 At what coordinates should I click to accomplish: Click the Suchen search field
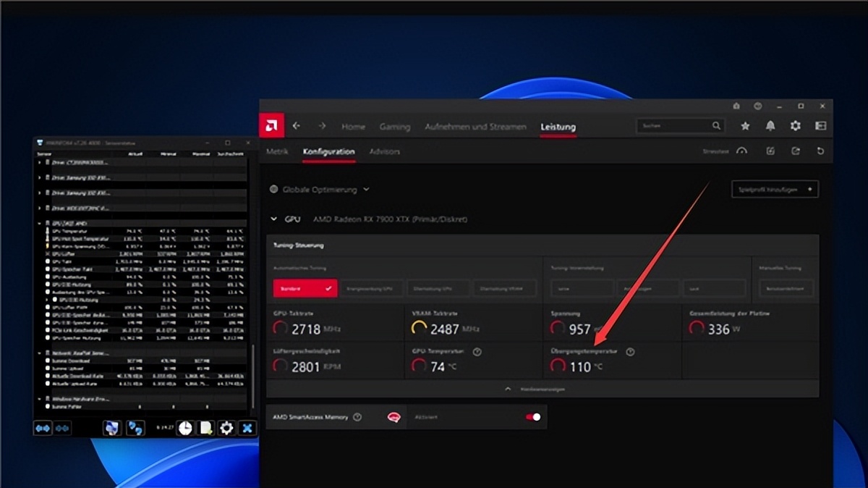point(680,126)
